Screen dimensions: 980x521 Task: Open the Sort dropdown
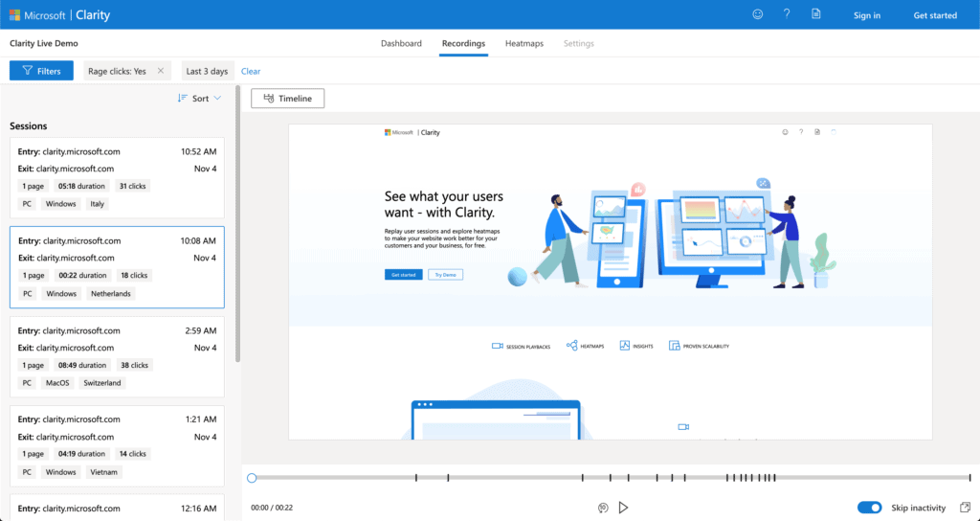click(x=199, y=99)
